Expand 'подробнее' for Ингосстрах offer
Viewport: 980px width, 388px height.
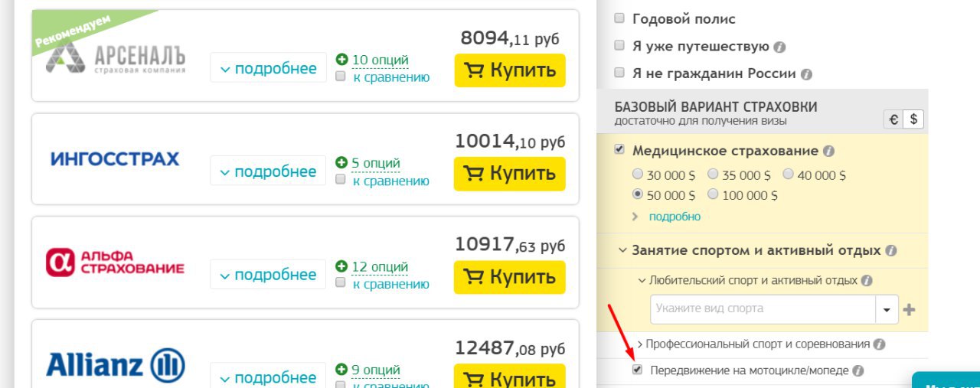point(268,171)
